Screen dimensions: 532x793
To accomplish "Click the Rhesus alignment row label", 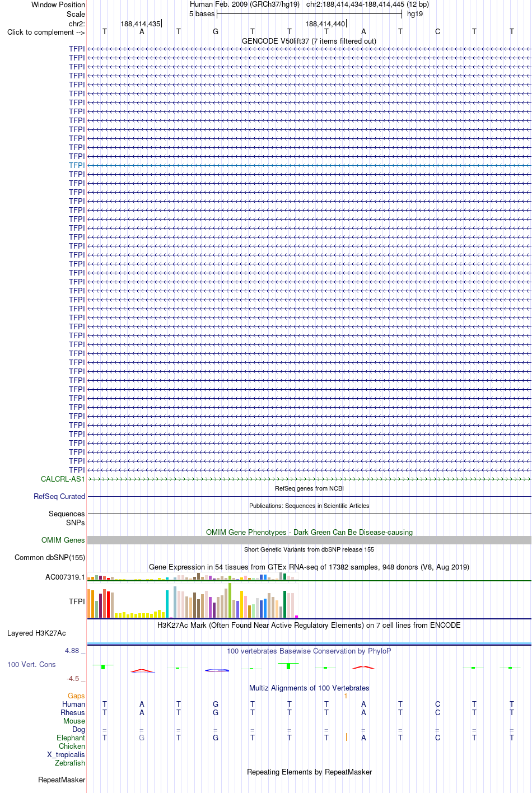I will (x=73, y=712).
